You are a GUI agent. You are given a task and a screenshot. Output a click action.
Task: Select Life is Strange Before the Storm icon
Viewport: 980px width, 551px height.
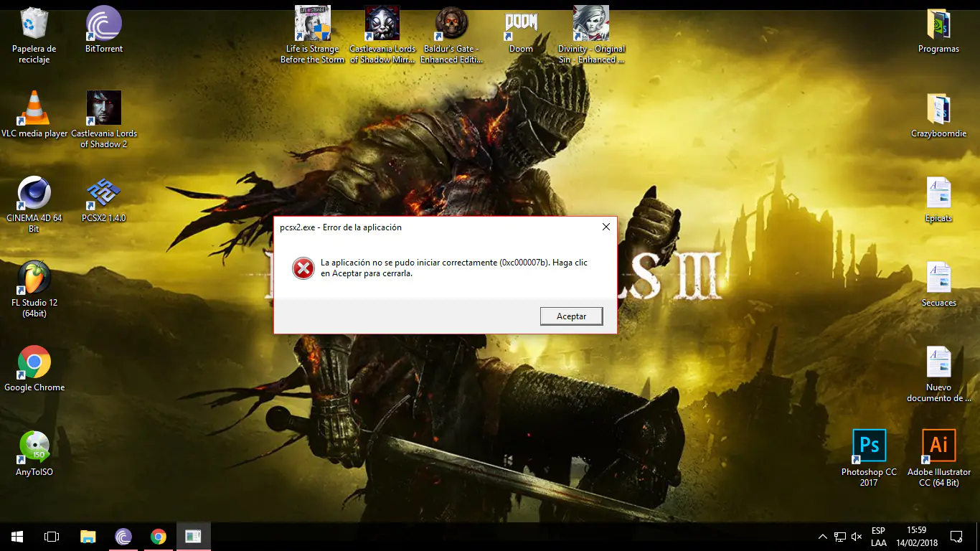312,35
